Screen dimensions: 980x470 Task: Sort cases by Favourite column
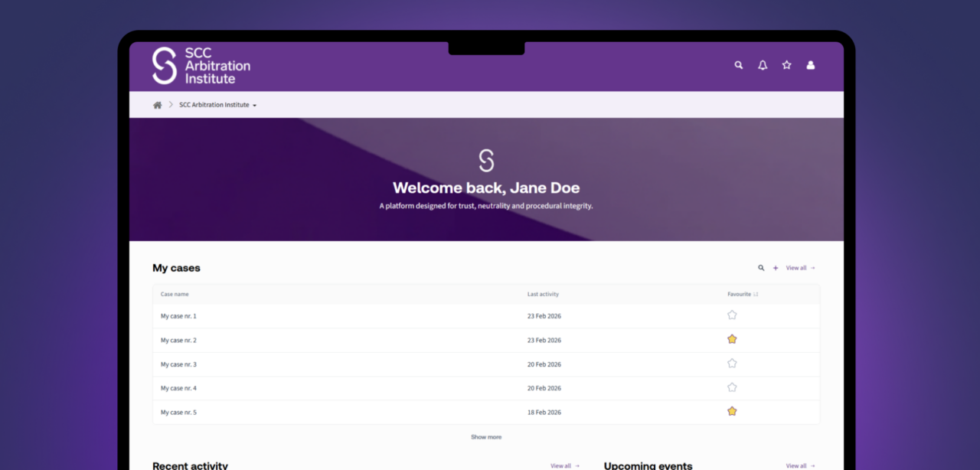click(742, 294)
